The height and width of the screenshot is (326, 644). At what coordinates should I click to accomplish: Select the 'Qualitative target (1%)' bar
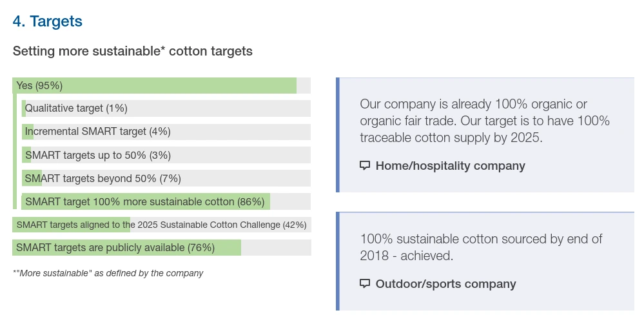coord(166,108)
